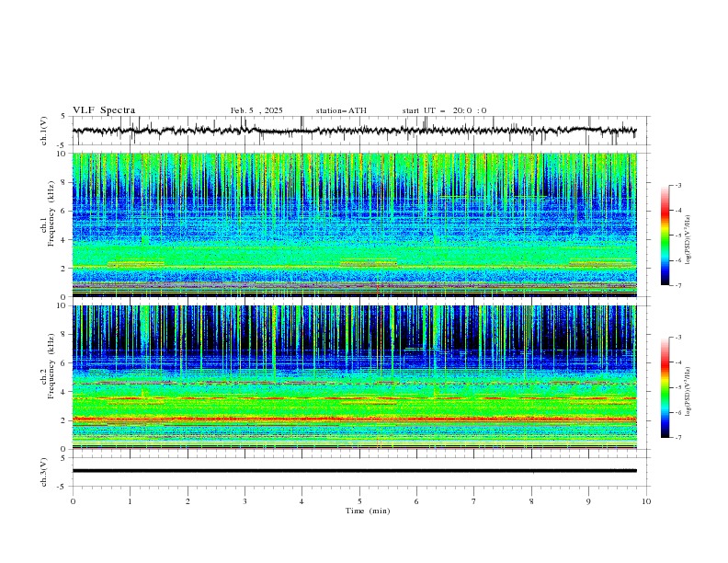Click the 'station=ATH' label
The width and height of the screenshot is (728, 563).
click(341, 110)
